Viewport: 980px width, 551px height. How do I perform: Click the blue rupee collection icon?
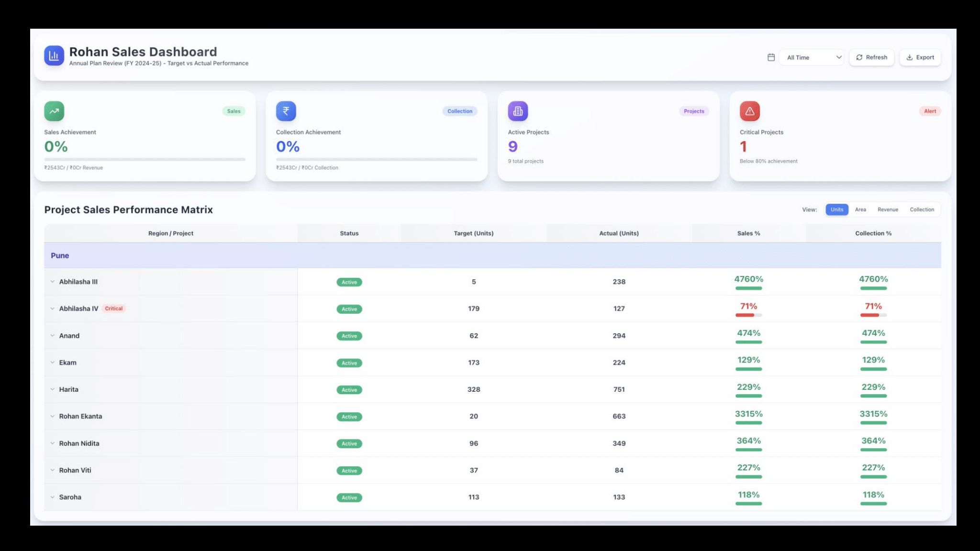pyautogui.click(x=286, y=111)
